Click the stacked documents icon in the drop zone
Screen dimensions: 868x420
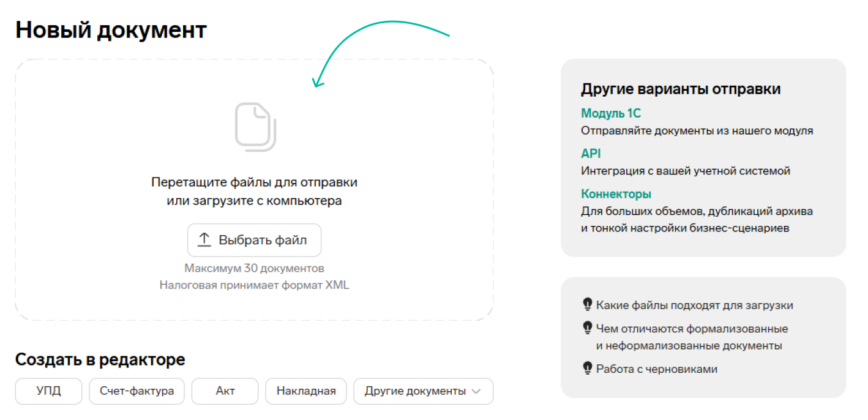point(255,127)
